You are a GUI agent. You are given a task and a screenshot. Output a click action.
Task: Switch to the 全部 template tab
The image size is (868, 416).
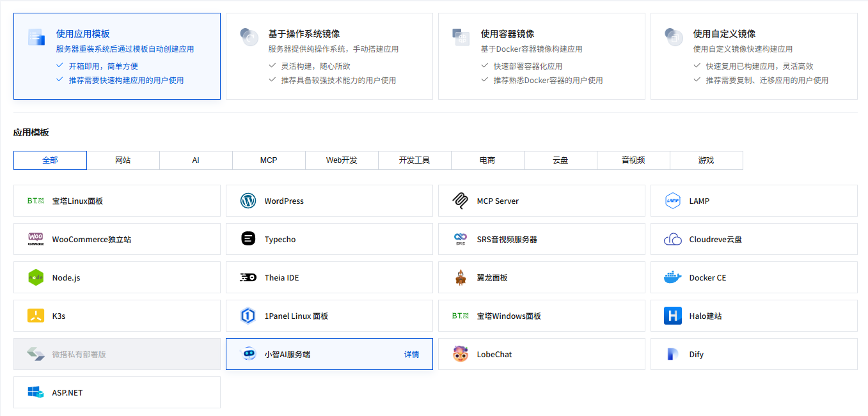50,160
